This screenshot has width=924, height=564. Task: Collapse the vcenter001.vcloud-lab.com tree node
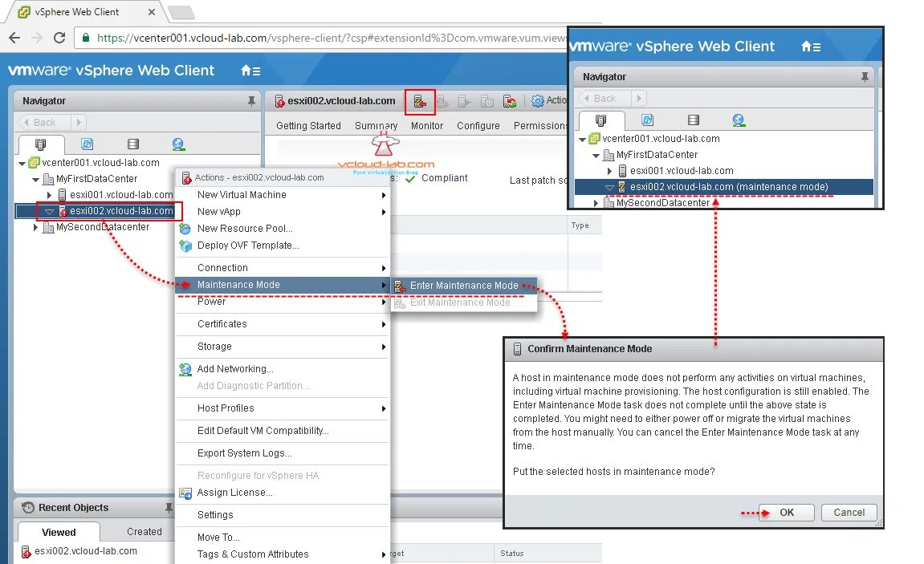point(22,162)
